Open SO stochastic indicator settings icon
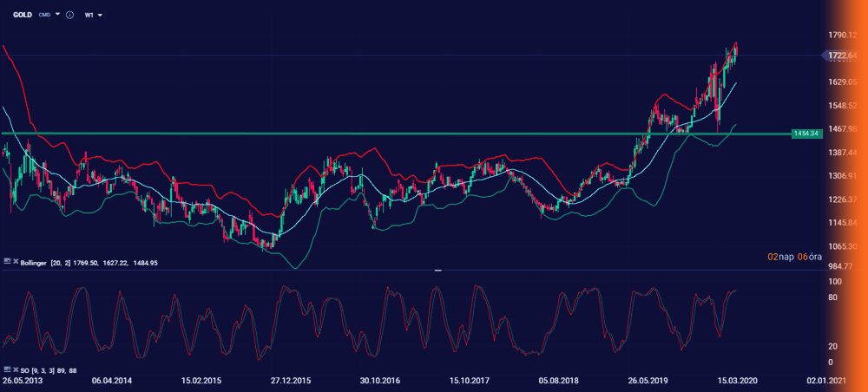The width and height of the screenshot is (868, 392). (7, 370)
